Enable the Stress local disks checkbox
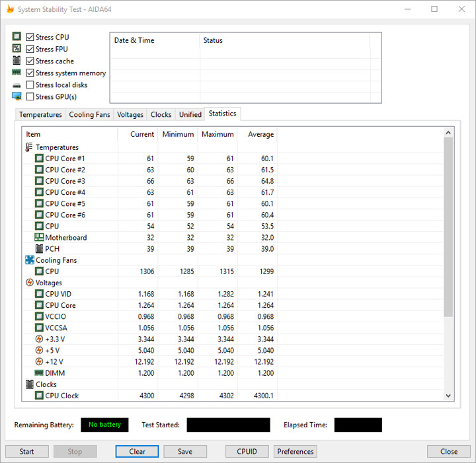Viewport: 476px width, 463px height. coord(30,85)
